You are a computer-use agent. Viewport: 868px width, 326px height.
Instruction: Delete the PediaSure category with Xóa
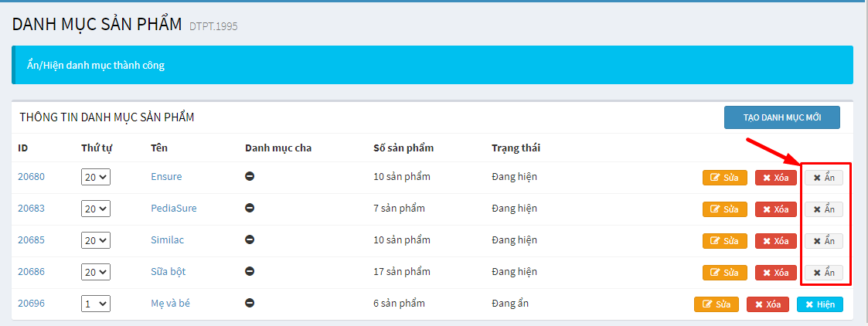pyautogui.click(x=775, y=209)
